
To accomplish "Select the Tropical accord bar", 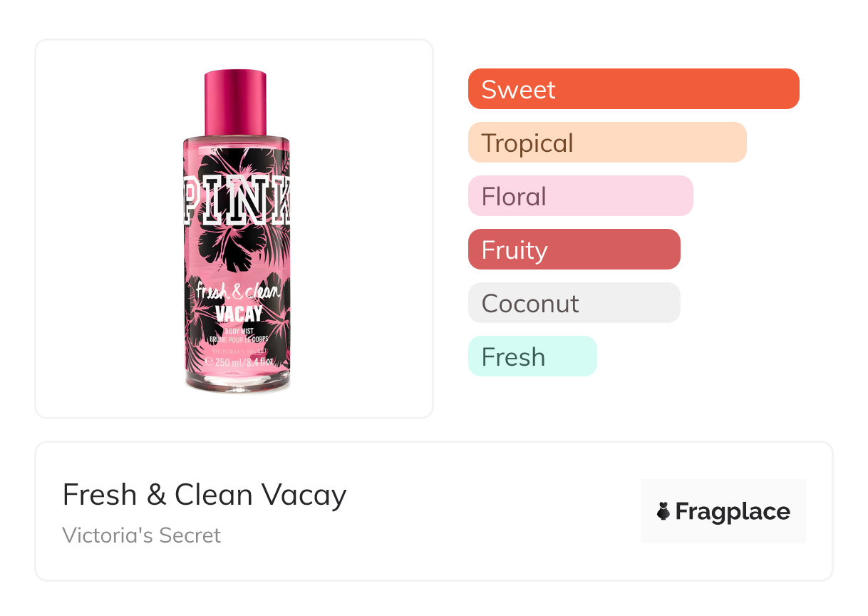I will [606, 143].
